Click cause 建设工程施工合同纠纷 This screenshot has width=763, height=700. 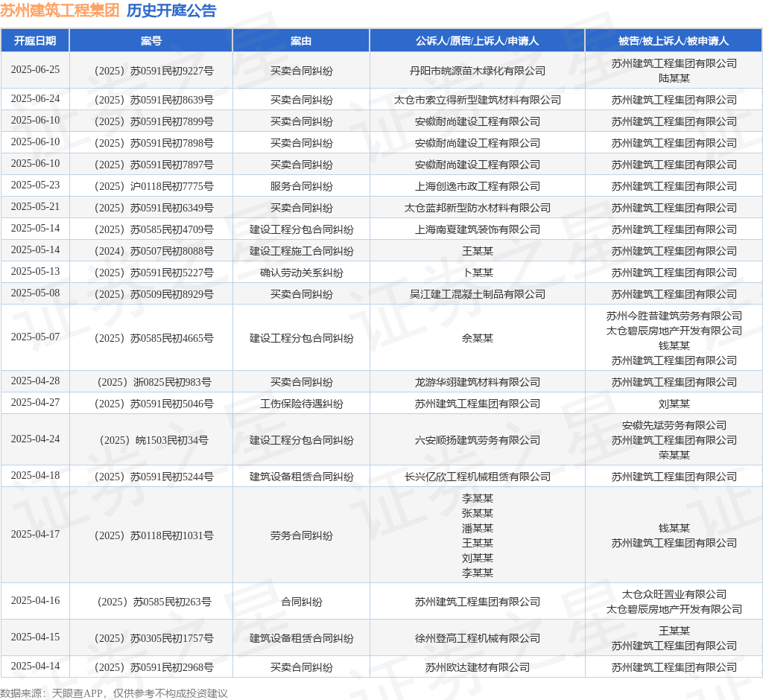[301, 252]
